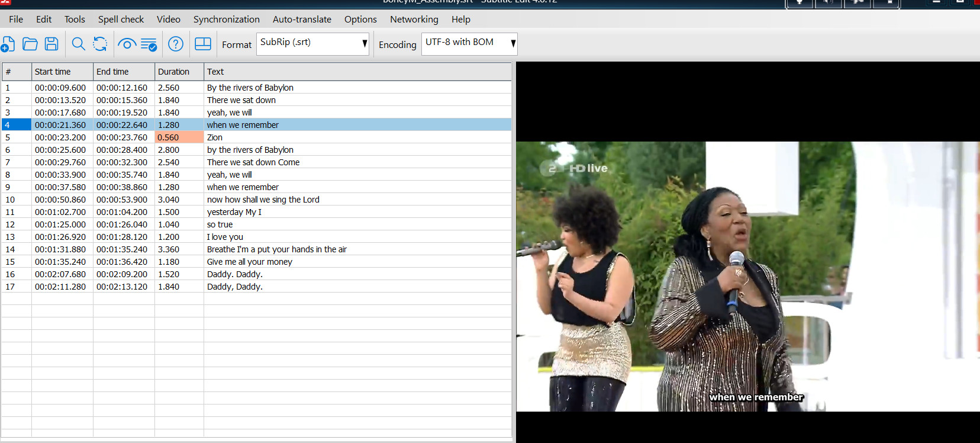The image size is (980, 443).
Task: Select start time 00:00:25.600
Action: pos(60,150)
